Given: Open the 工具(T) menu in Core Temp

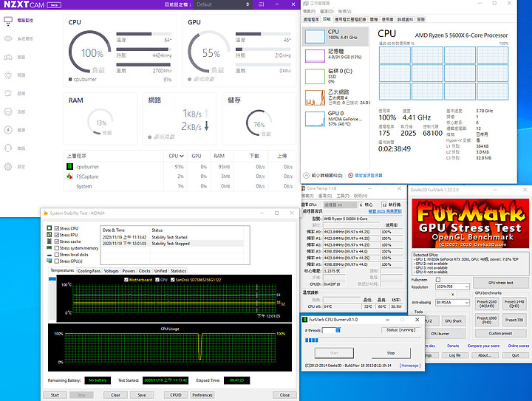Looking at the screenshot, I should coord(343,196).
